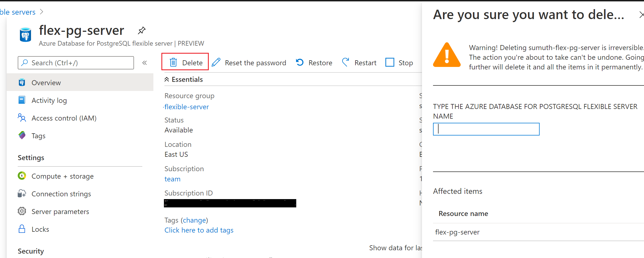
Task: Open the Locks settings
Action: 40,229
